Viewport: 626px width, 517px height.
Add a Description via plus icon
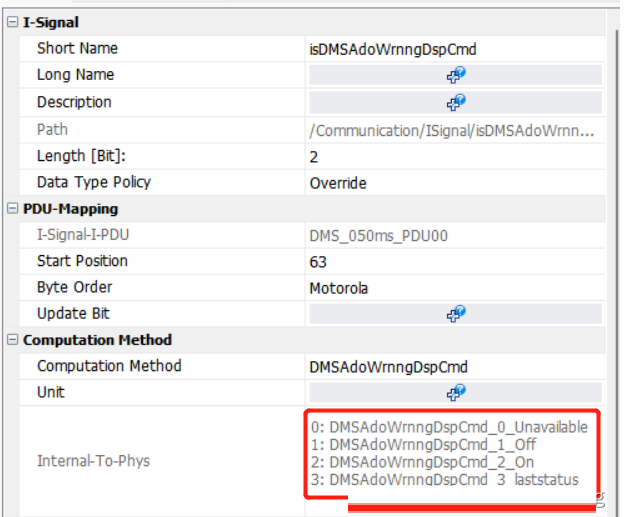coord(456,102)
